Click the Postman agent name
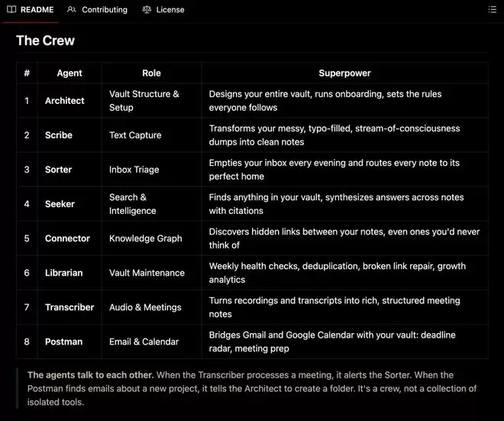The image size is (504, 421). tap(63, 342)
